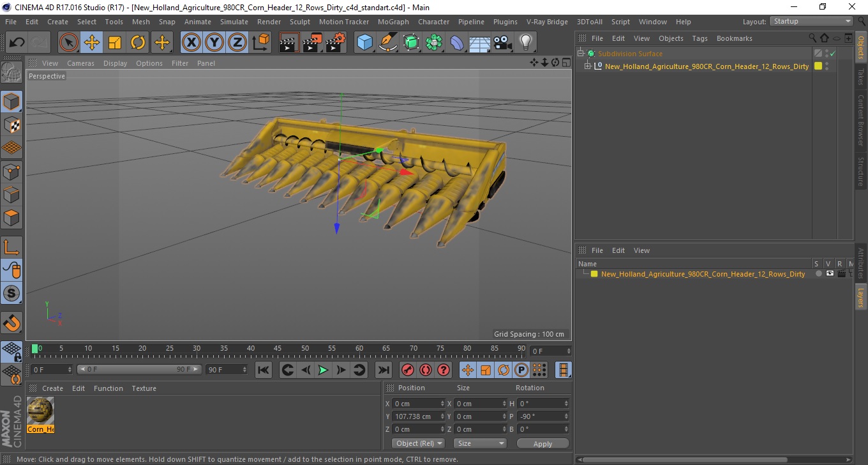Click the Make Editable icon
The width and height of the screenshot is (868, 465).
tap(11, 73)
